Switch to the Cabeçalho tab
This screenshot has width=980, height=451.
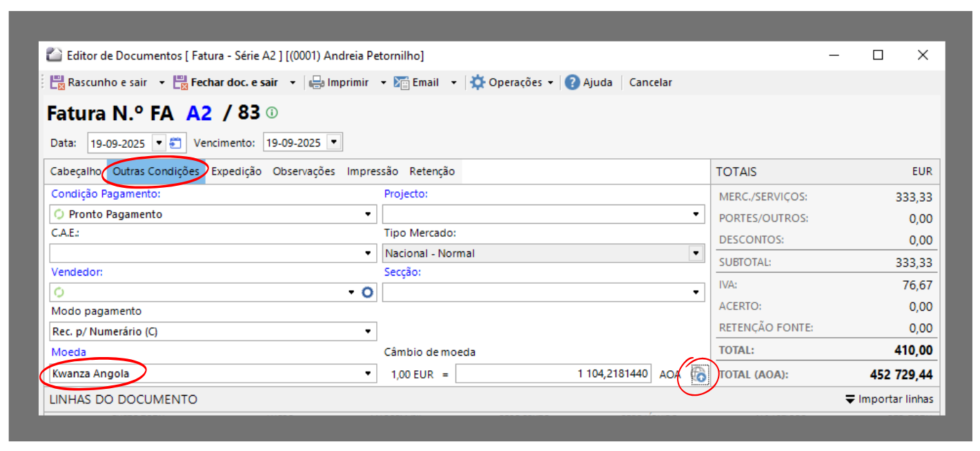pos(76,171)
